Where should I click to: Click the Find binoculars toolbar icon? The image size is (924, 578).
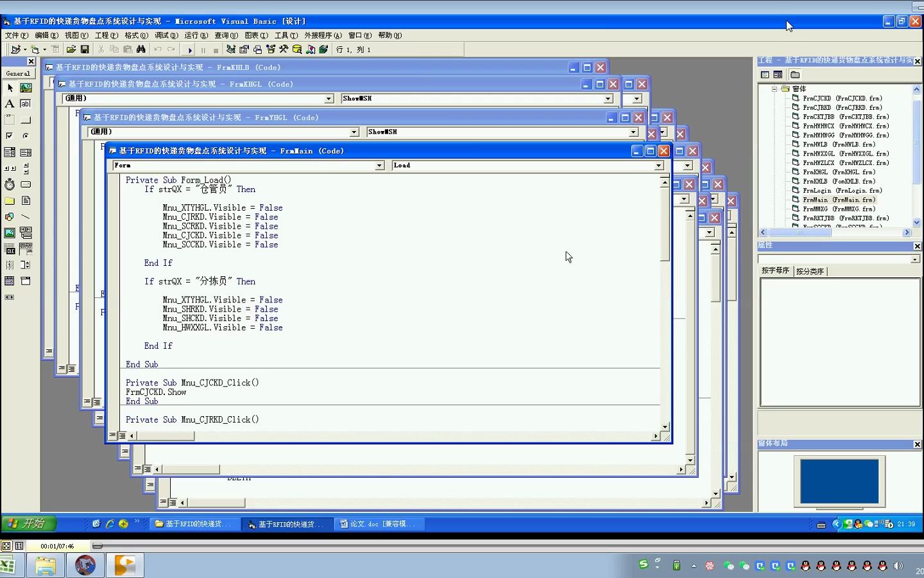141,49
